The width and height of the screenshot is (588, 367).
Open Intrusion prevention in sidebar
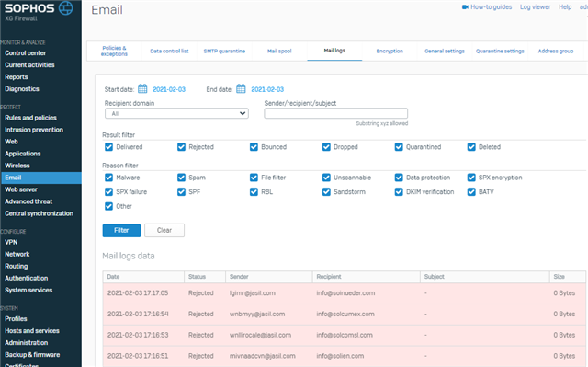click(x=34, y=130)
